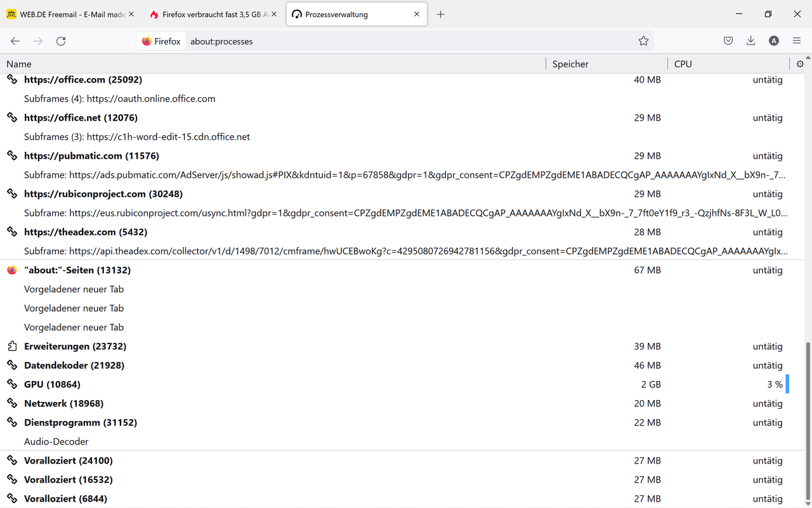Image resolution: width=812 pixels, height=508 pixels.
Task: Select Dienstprogramm (31152) process name
Action: click(81, 422)
